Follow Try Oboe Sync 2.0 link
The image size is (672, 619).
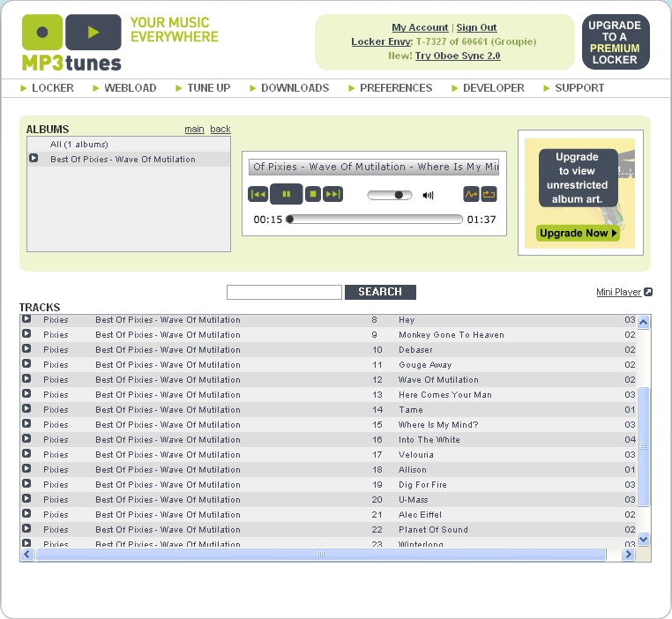(x=458, y=56)
